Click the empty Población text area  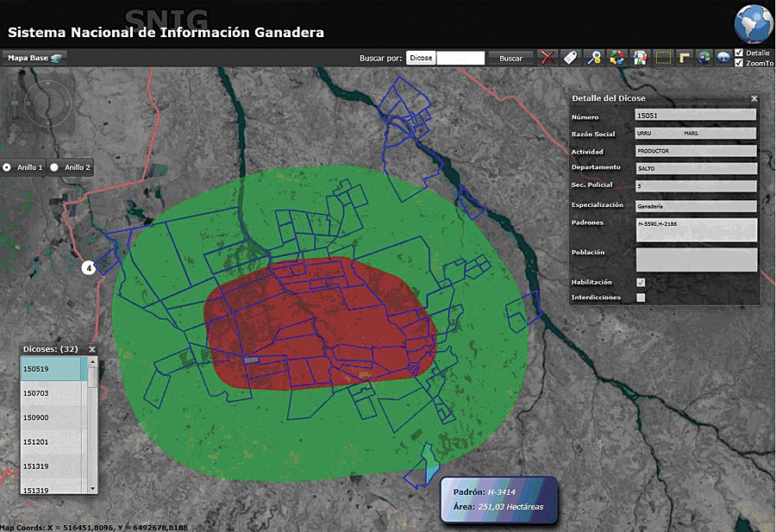pos(696,260)
